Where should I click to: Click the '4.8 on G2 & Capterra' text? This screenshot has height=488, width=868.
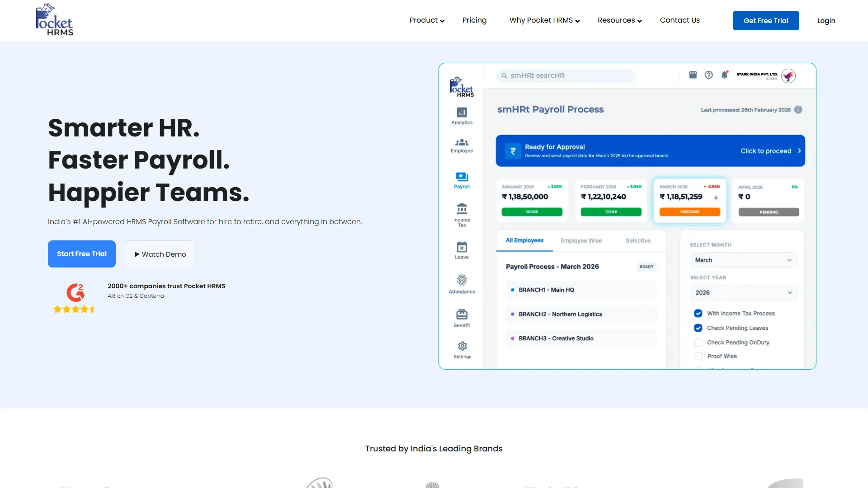click(x=136, y=296)
